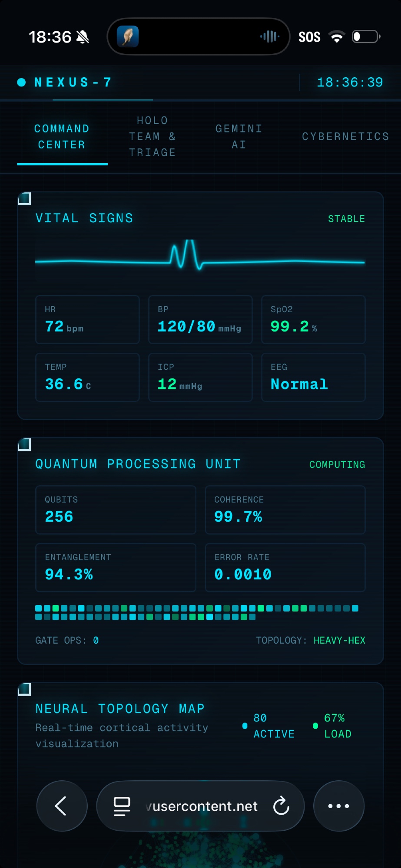
Task: Tap the audio waveform indicator in Dynamic Island
Action: coord(269,37)
